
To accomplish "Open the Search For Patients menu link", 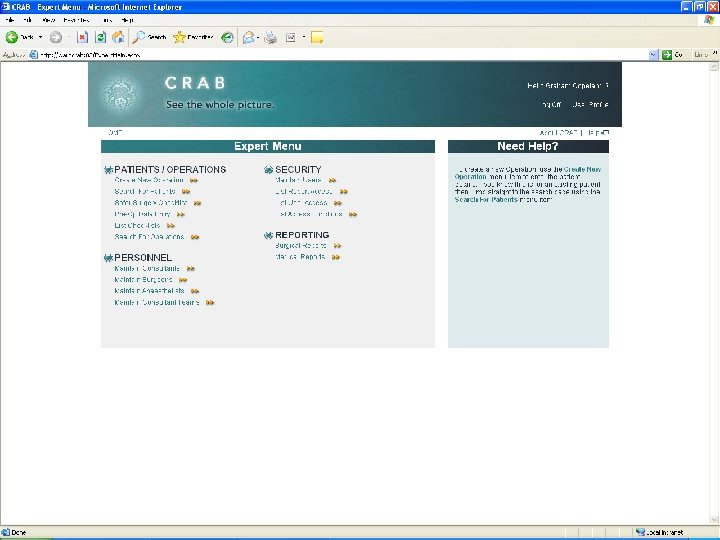I will (145, 191).
